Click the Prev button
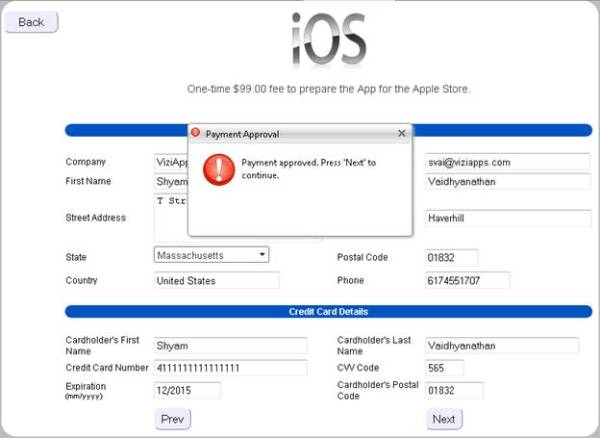The height and width of the screenshot is (438, 600). click(x=173, y=419)
